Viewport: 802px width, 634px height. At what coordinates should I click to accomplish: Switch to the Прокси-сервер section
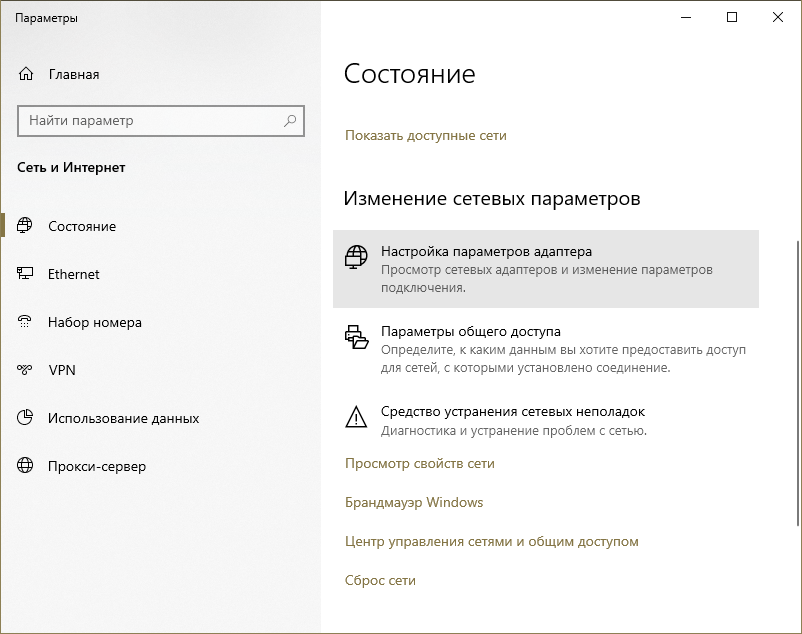[97, 466]
